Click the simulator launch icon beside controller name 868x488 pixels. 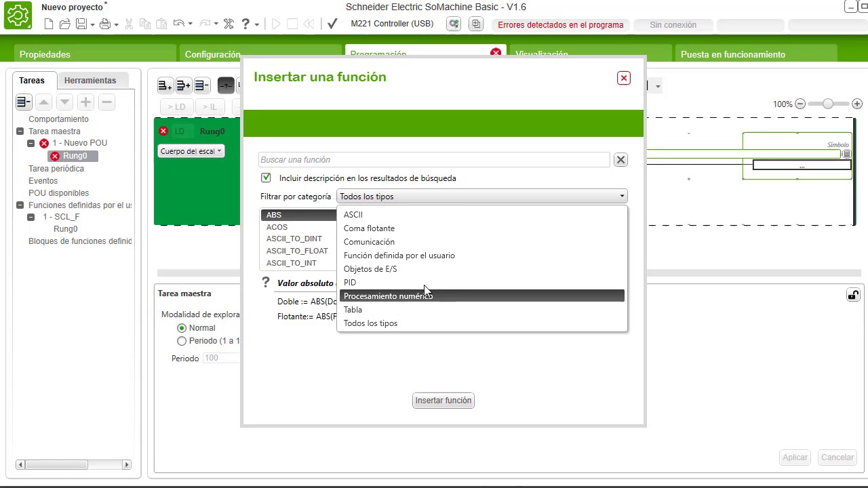(x=454, y=24)
